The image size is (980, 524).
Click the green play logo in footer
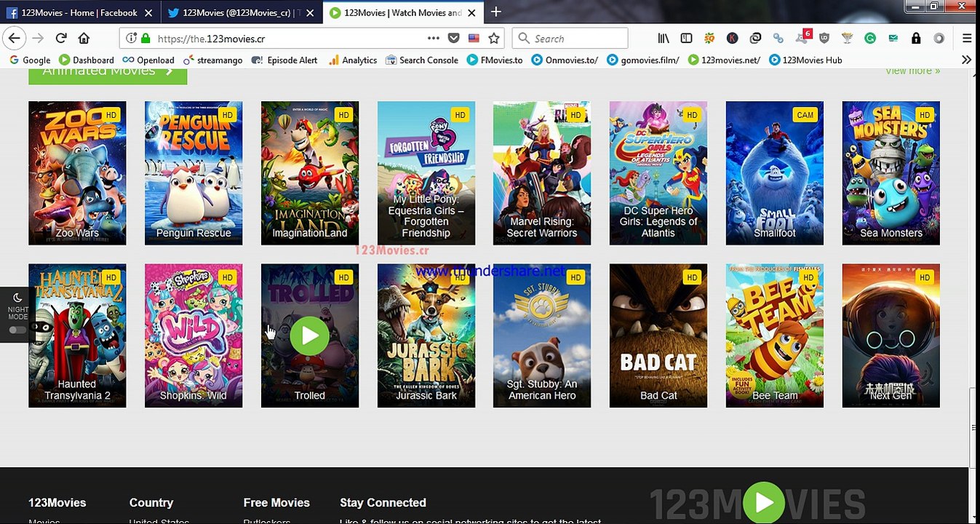764,502
